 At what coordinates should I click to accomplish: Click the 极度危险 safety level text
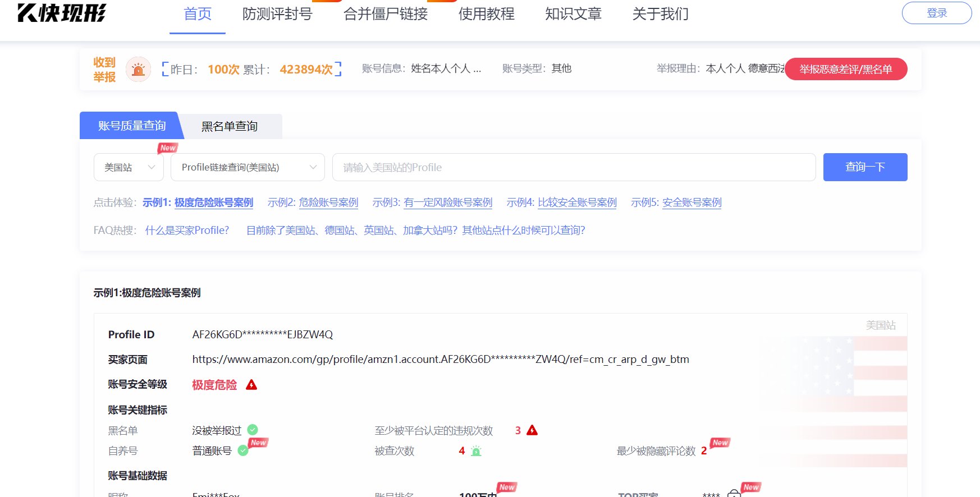pos(214,385)
